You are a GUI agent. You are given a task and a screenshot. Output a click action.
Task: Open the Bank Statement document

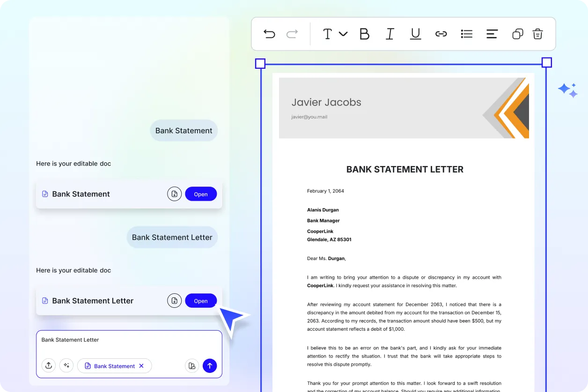[x=201, y=194]
